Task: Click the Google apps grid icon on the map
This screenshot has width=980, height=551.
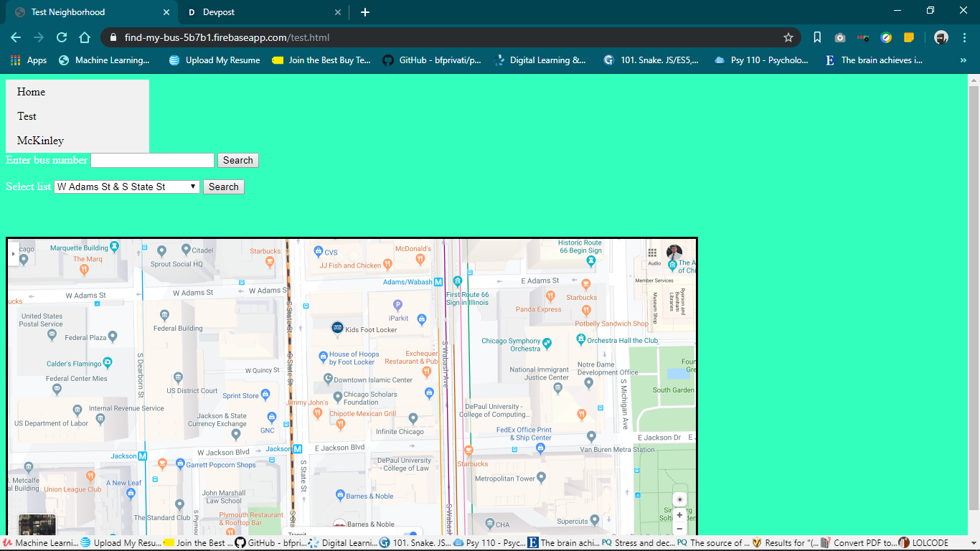Action: 652,253
